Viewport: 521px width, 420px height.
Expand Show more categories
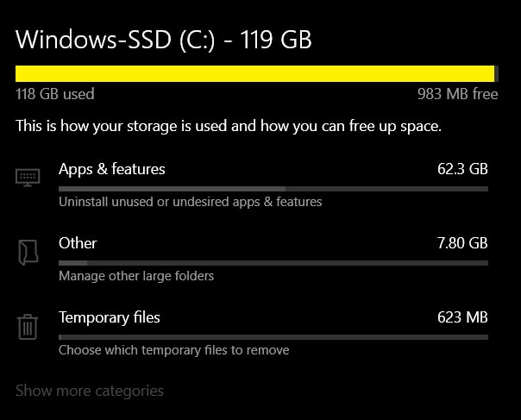pos(90,391)
